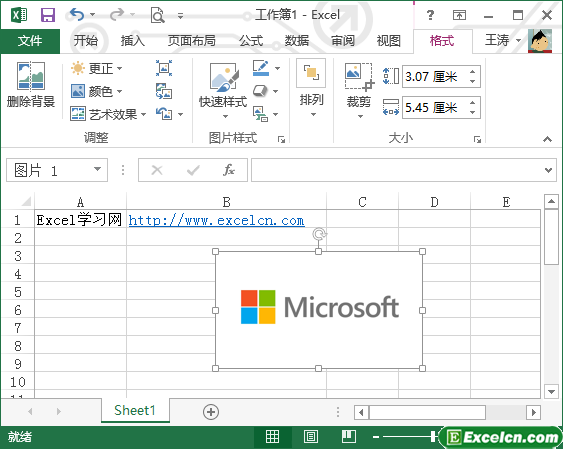Viewport: 563px width, 449px height.
Task: Click the Picture Layout icon
Action: [261, 114]
